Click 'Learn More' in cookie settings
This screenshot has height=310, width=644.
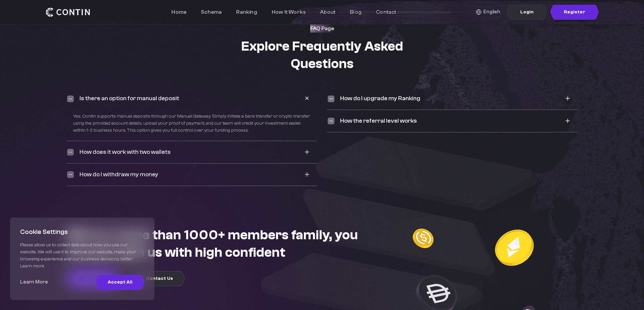(34, 282)
